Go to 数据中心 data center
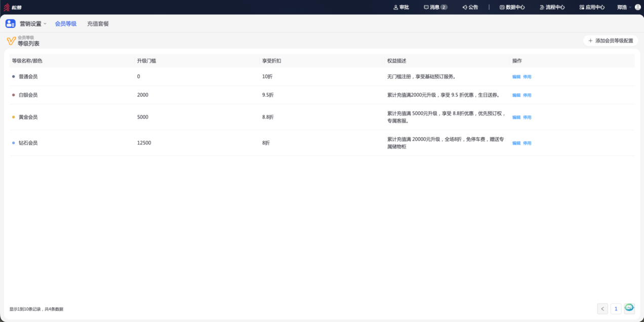644x322 pixels. [512, 7]
